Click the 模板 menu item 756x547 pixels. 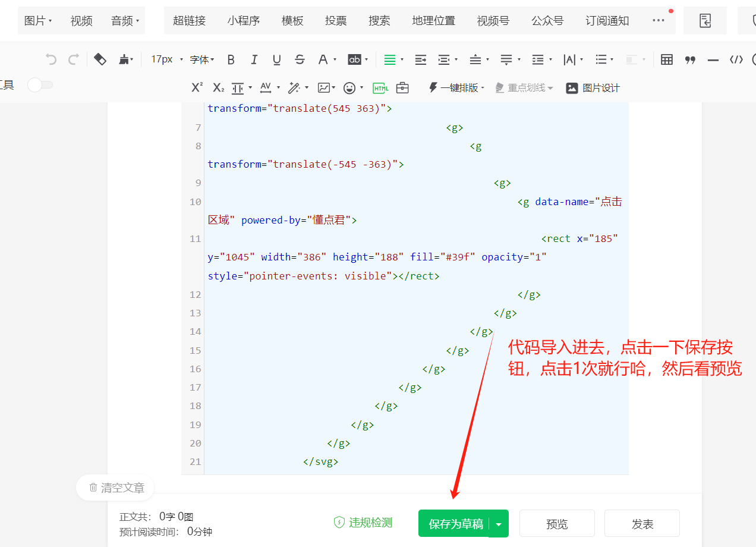[292, 21]
